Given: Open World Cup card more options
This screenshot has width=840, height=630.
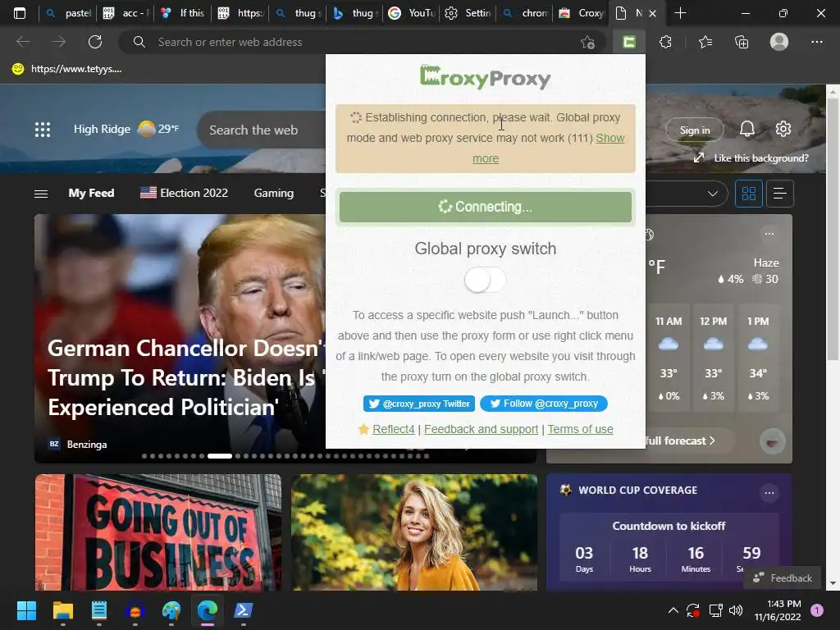Looking at the screenshot, I should click(x=769, y=492).
